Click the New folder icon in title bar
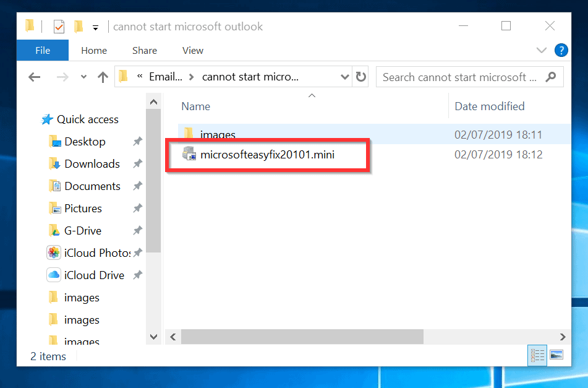Screen dimensions: 588x388 coord(79,27)
